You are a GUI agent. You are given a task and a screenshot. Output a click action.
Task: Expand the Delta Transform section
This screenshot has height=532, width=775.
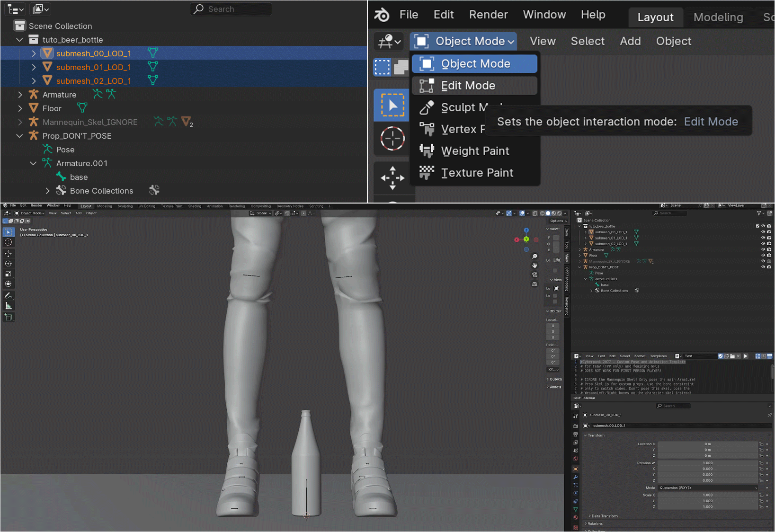604,516
